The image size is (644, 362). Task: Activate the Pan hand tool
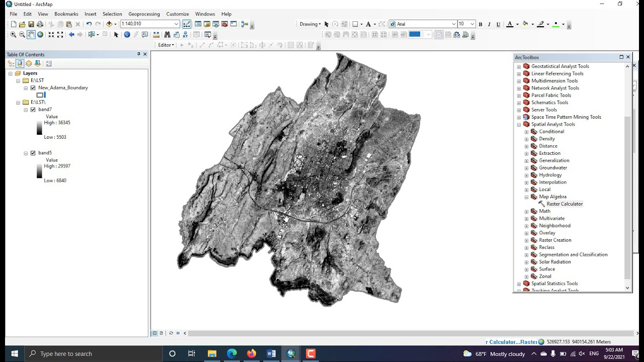(31, 34)
